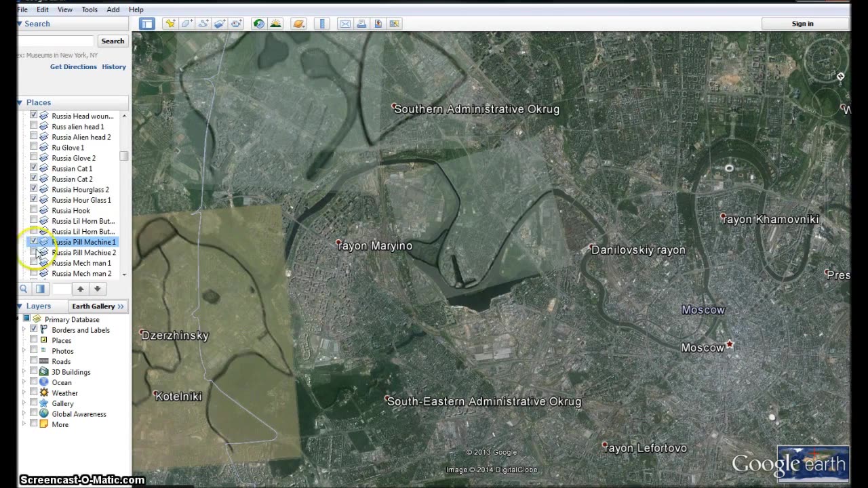This screenshot has height=488, width=868.
Task: Open the File menu
Action: pyautogui.click(x=22, y=9)
